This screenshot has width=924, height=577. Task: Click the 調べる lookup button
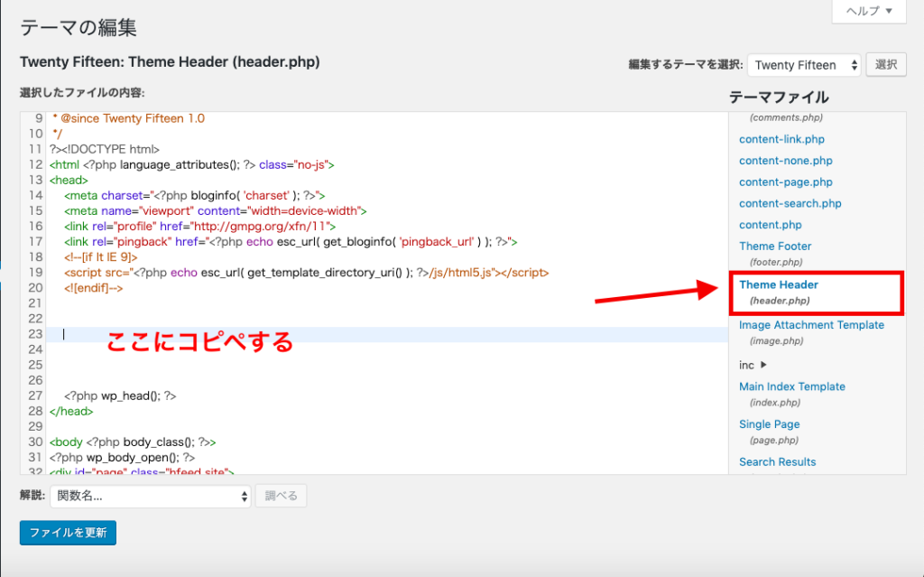[282, 496]
